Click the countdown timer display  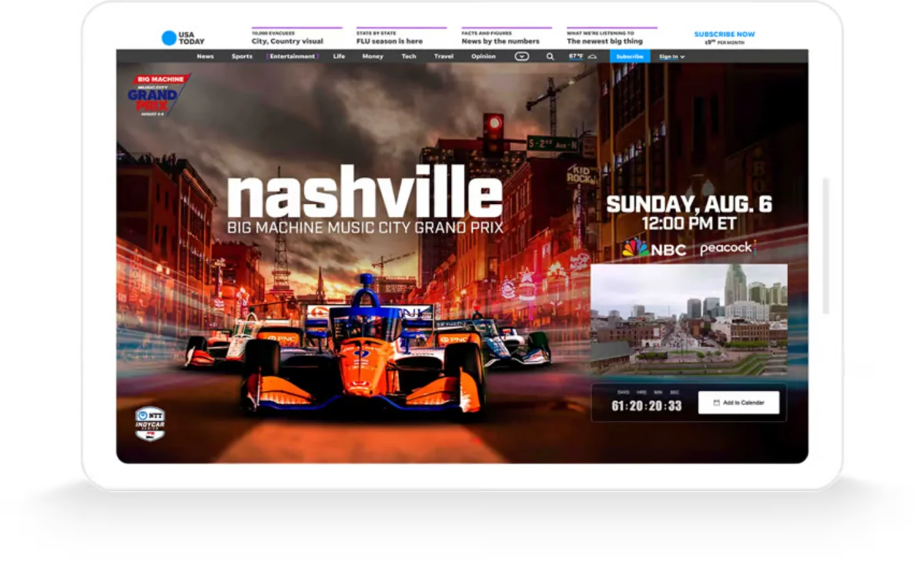point(646,406)
